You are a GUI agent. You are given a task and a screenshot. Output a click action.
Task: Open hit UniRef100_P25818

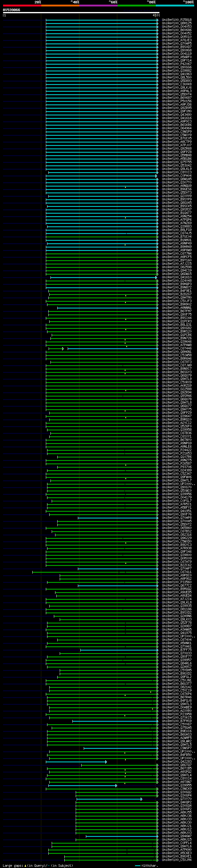(177, 20)
